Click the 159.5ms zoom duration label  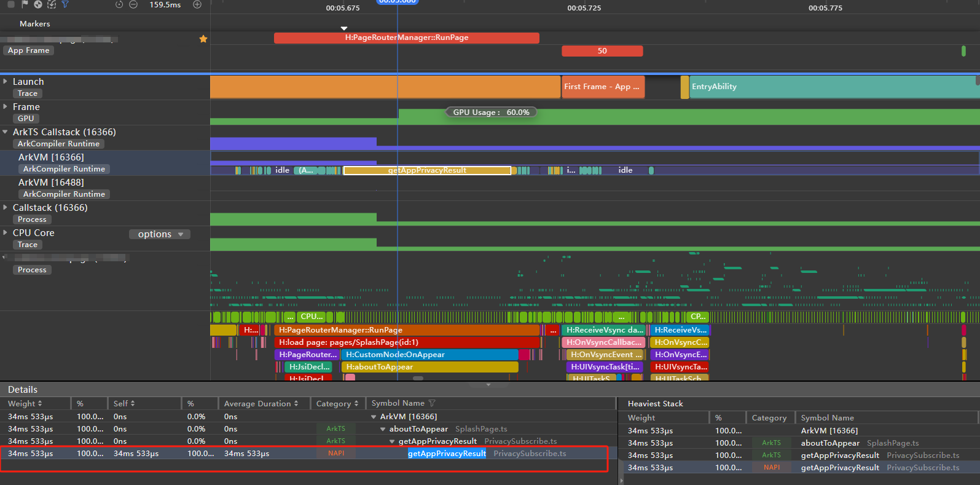click(x=165, y=4)
